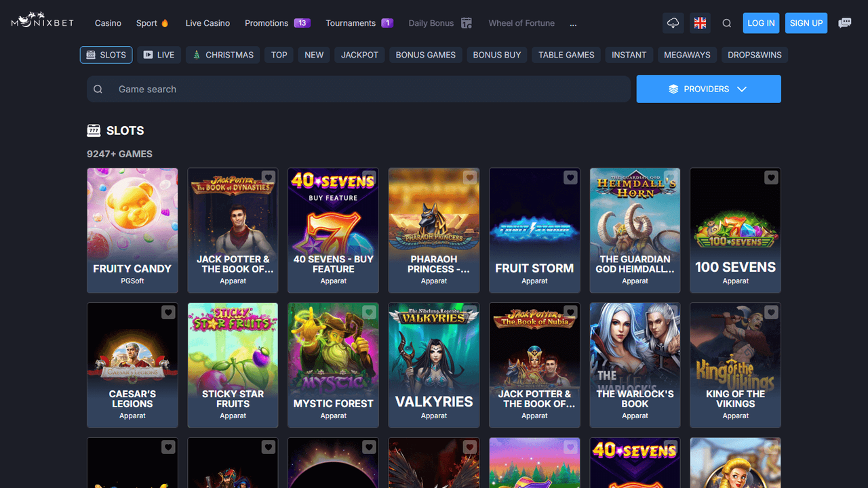Switch to the Instant games tab
The height and width of the screenshot is (488, 868).
pyautogui.click(x=629, y=55)
